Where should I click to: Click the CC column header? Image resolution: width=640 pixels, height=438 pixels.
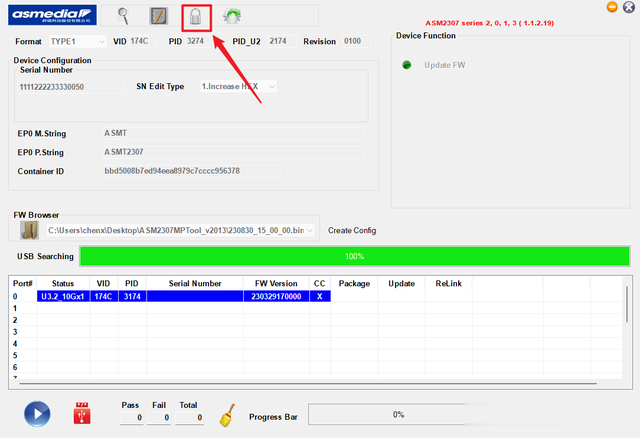(320, 283)
